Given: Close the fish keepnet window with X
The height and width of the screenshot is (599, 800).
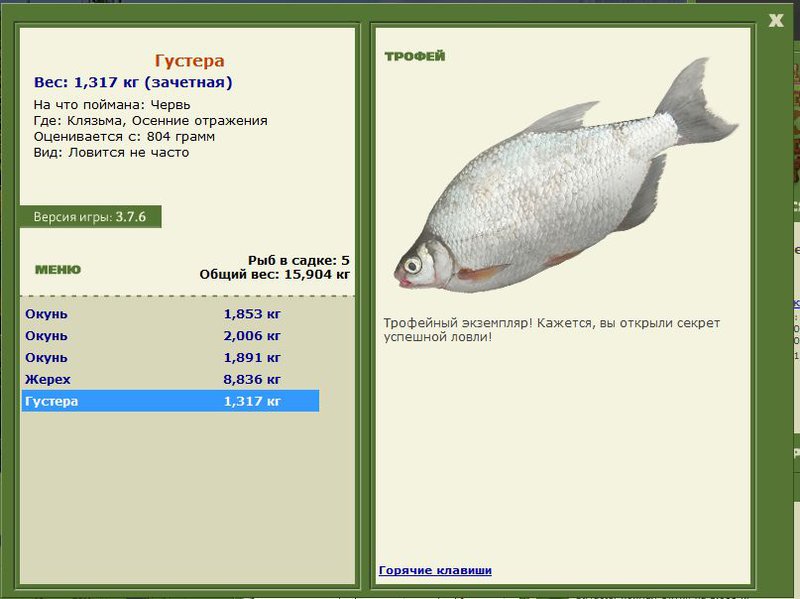Looking at the screenshot, I should pyautogui.click(x=776, y=20).
